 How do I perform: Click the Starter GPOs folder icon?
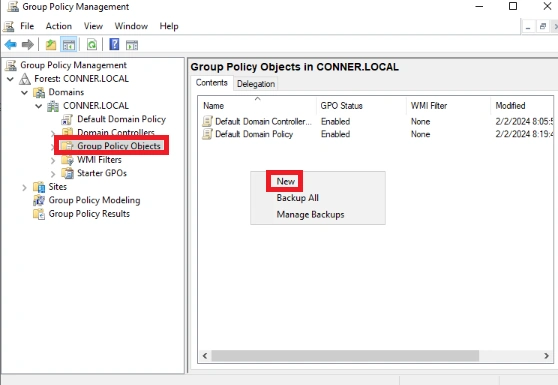67,173
